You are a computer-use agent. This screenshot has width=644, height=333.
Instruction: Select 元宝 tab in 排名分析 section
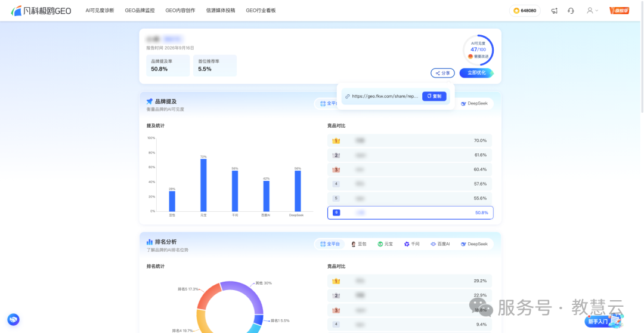(x=385, y=244)
